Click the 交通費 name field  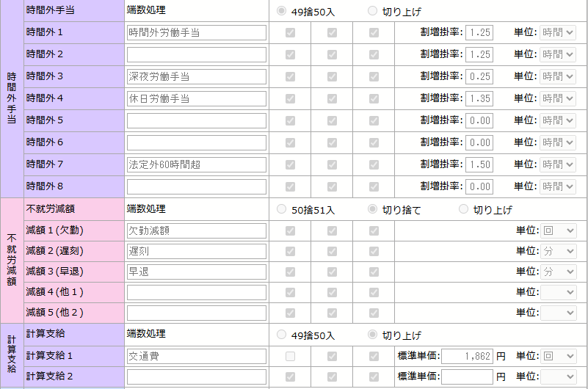196,356
